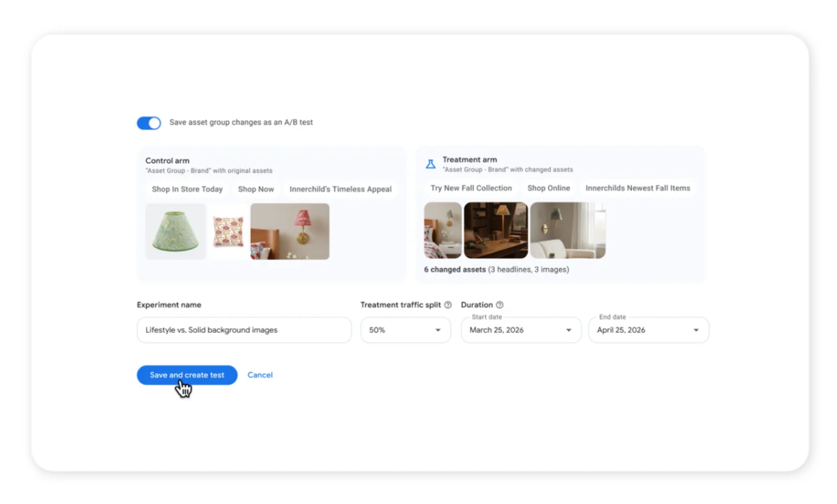
Task: Click the 'Save asset group changes as an A/B test' label
Action: 241,122
